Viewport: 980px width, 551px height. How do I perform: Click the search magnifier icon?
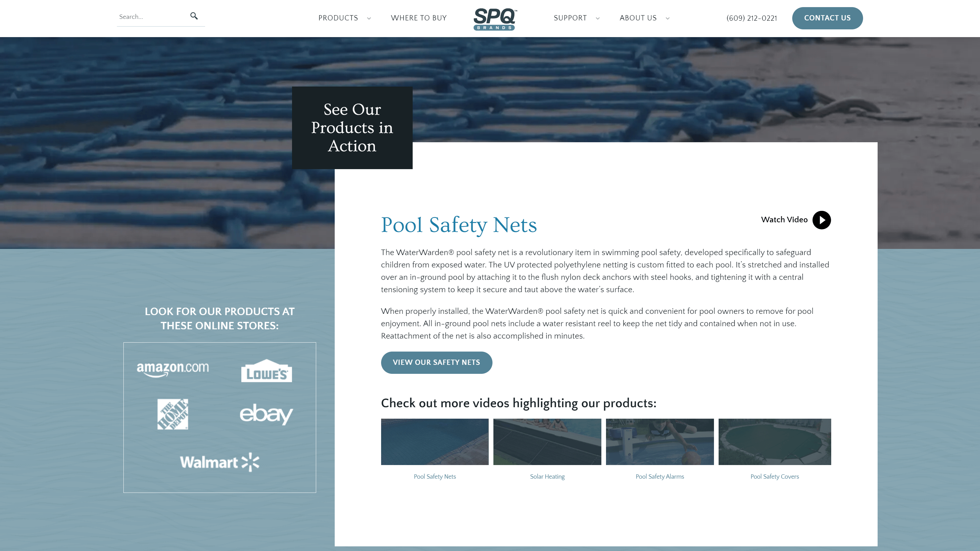194,16
